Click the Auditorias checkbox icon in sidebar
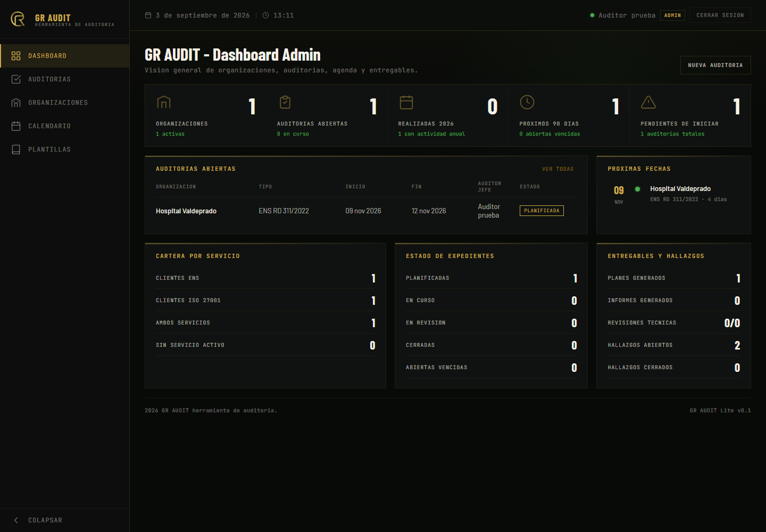Image resolution: width=766 pixels, height=532 pixels. [16, 79]
